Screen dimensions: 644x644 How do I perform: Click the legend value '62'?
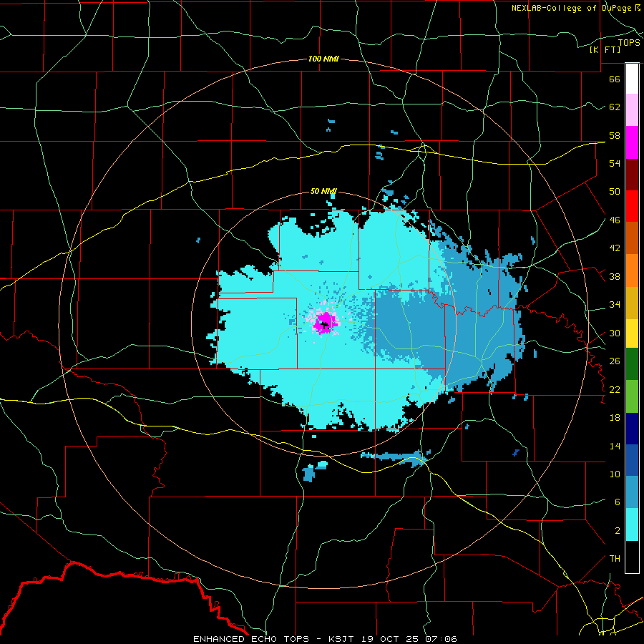[615, 107]
